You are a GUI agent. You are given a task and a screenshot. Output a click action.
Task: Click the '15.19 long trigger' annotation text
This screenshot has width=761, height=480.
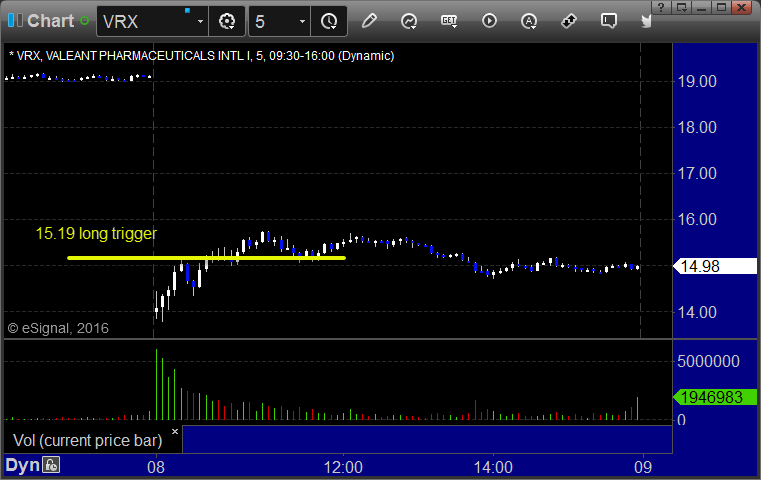click(x=96, y=233)
